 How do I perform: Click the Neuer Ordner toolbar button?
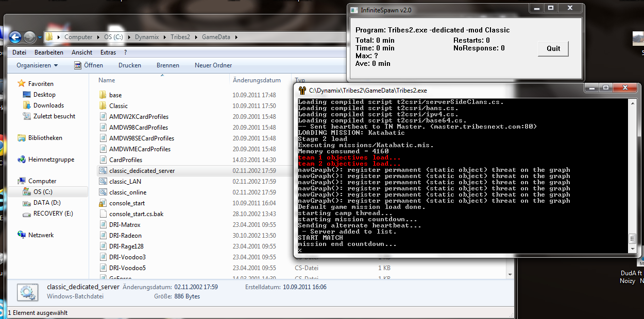click(x=213, y=65)
